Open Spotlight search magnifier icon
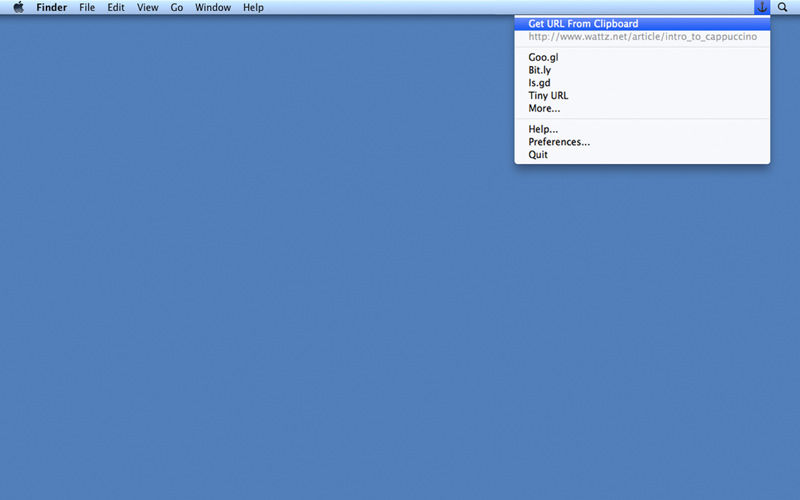 [782, 7]
